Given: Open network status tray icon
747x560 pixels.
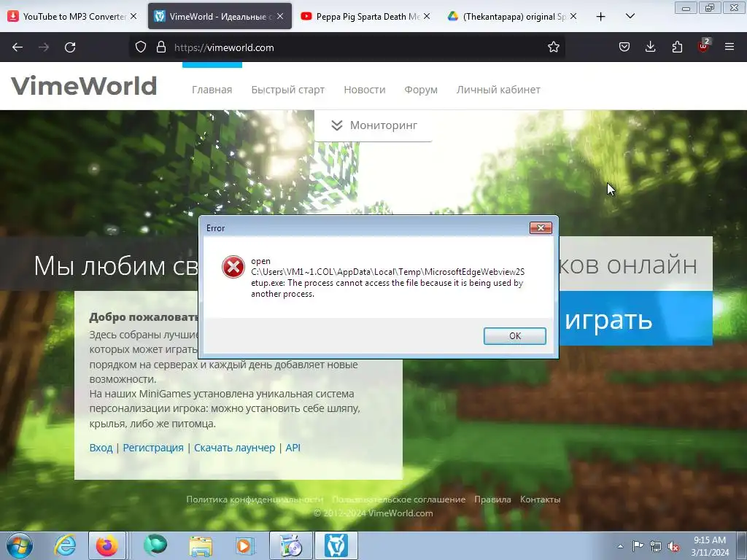Looking at the screenshot, I should [x=656, y=546].
